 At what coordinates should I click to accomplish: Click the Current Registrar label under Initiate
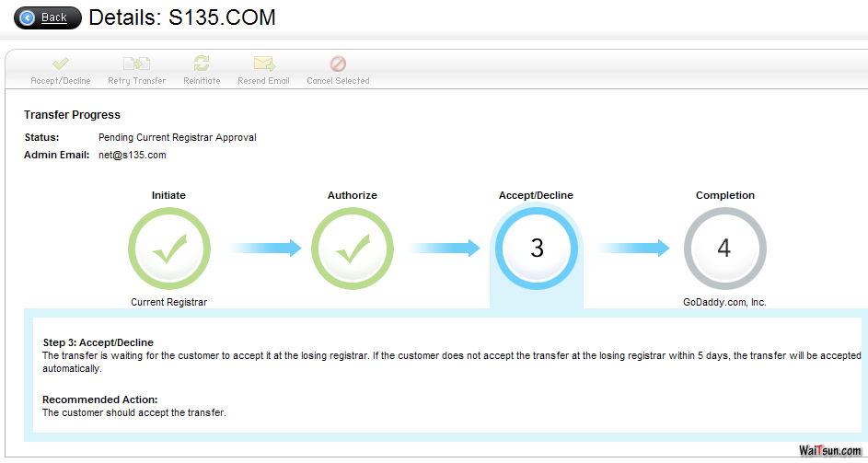click(x=168, y=302)
